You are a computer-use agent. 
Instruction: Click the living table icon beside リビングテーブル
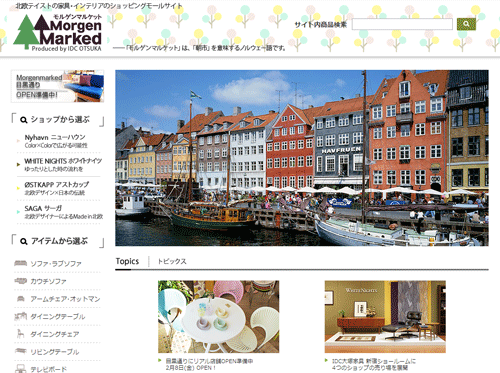21,351
